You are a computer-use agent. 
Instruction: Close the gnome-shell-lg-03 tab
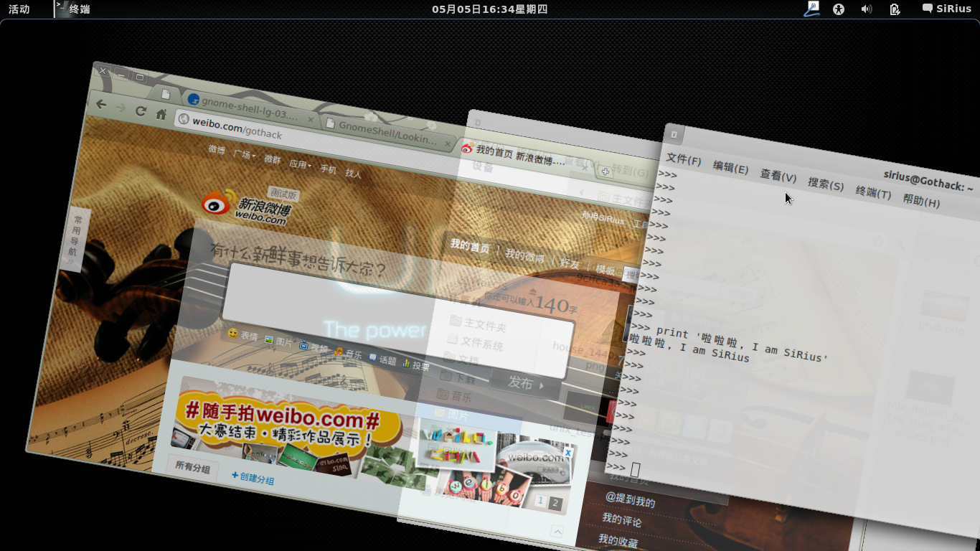pos(311,119)
